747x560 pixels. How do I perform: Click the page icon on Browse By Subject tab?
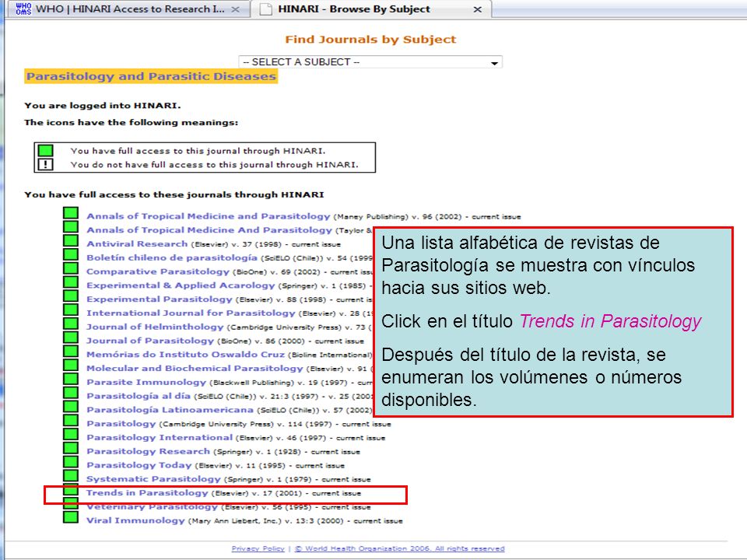266,9
